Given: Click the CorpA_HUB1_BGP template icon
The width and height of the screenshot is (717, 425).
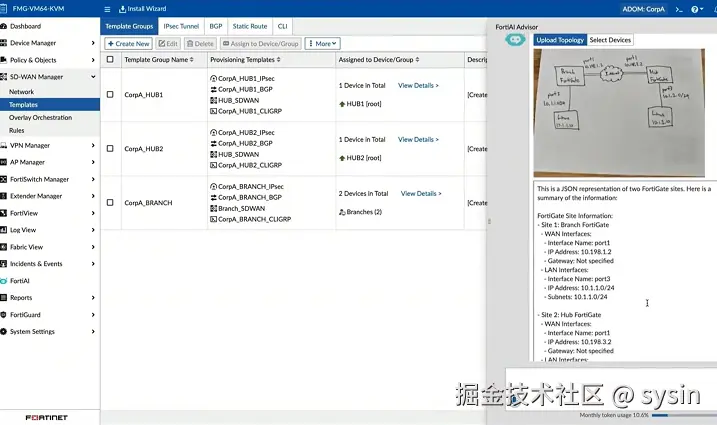Looking at the screenshot, I should click(213, 90).
